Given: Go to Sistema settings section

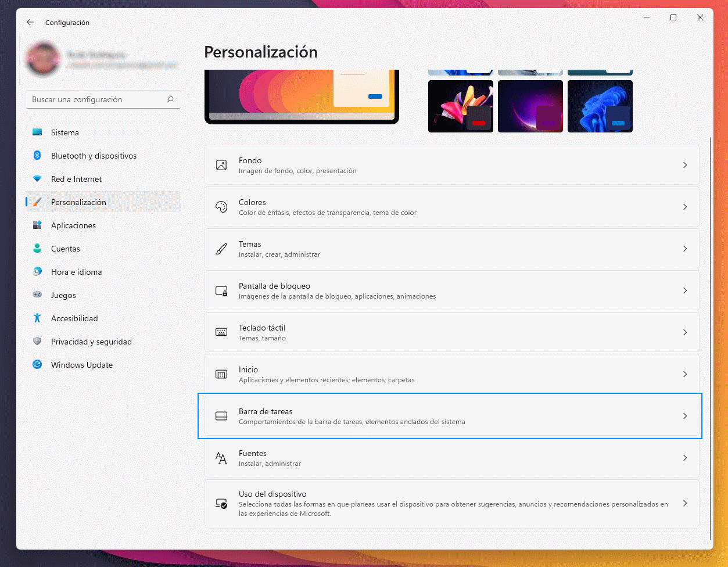Looking at the screenshot, I should pos(103,132).
